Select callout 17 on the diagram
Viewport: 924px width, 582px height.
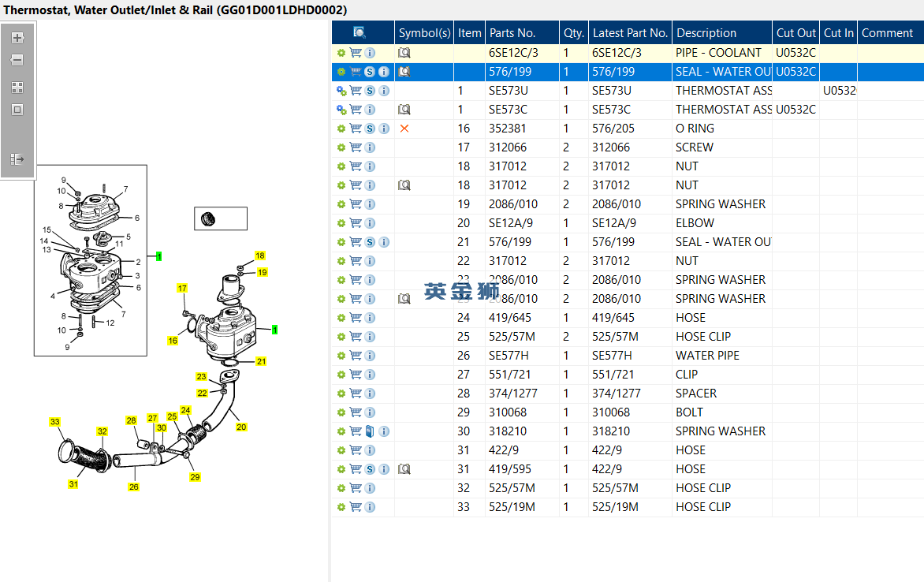182,288
